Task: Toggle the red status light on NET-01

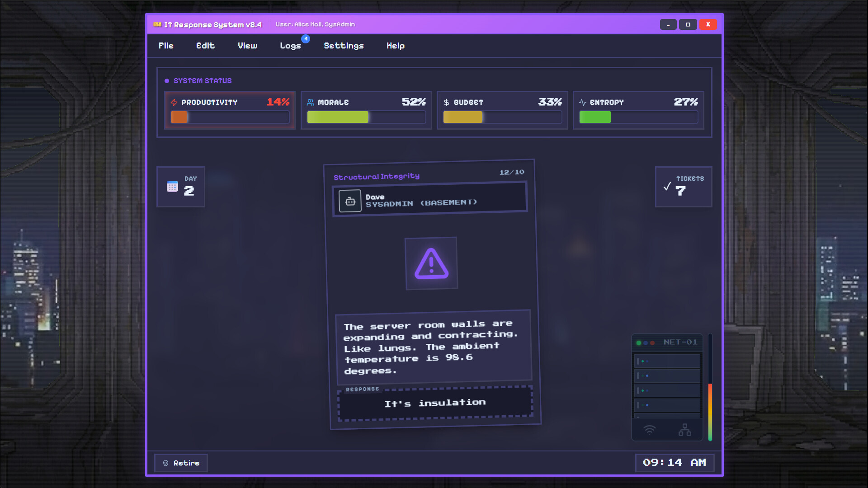Action: click(652, 343)
